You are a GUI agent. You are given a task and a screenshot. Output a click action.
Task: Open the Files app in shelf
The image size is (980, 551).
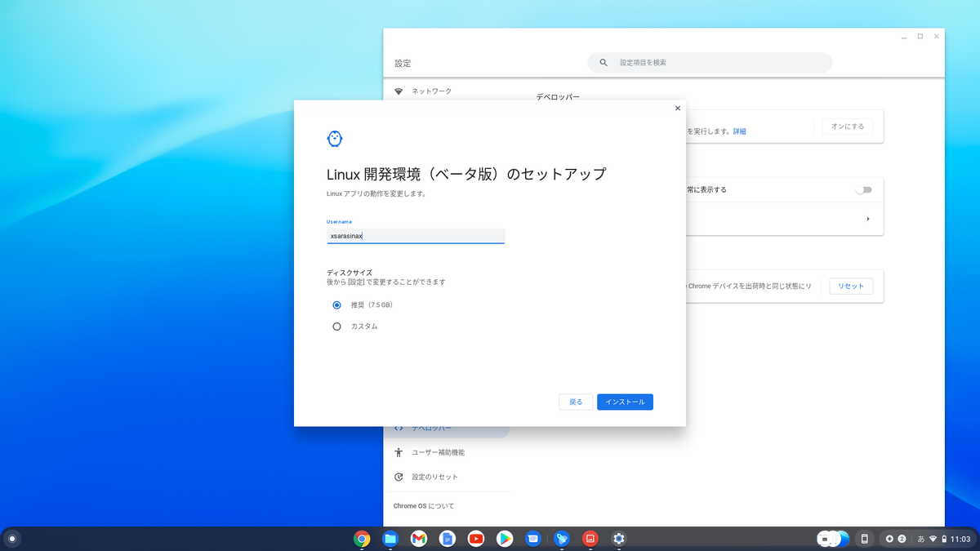click(390, 539)
